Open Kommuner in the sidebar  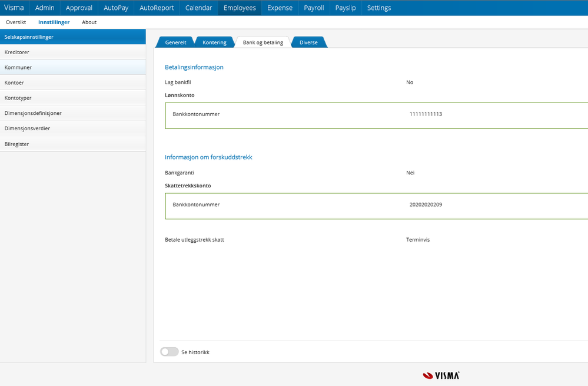point(73,67)
